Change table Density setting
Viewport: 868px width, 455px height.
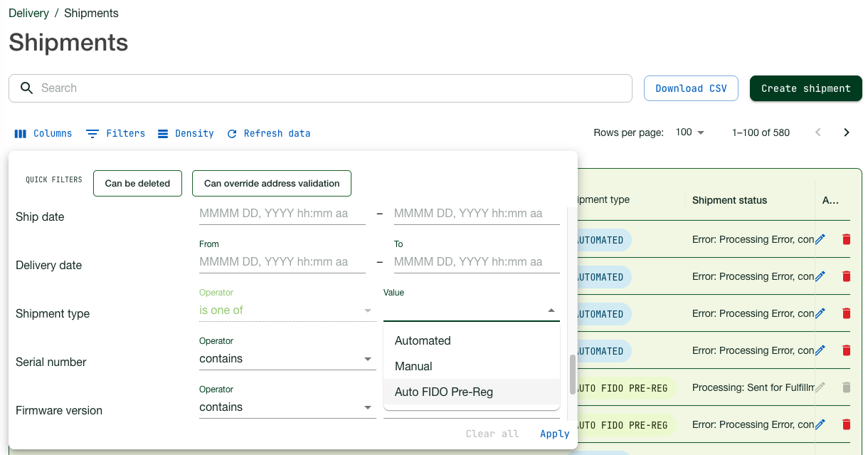[186, 133]
